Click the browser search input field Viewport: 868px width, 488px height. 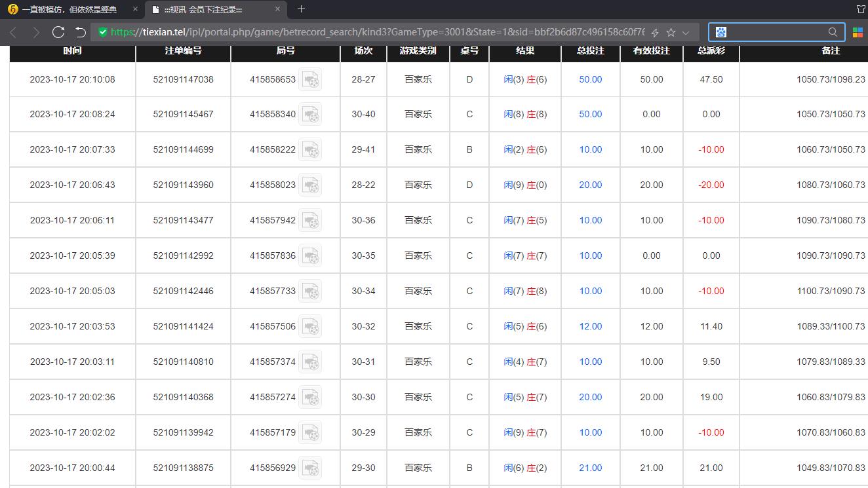(776, 32)
